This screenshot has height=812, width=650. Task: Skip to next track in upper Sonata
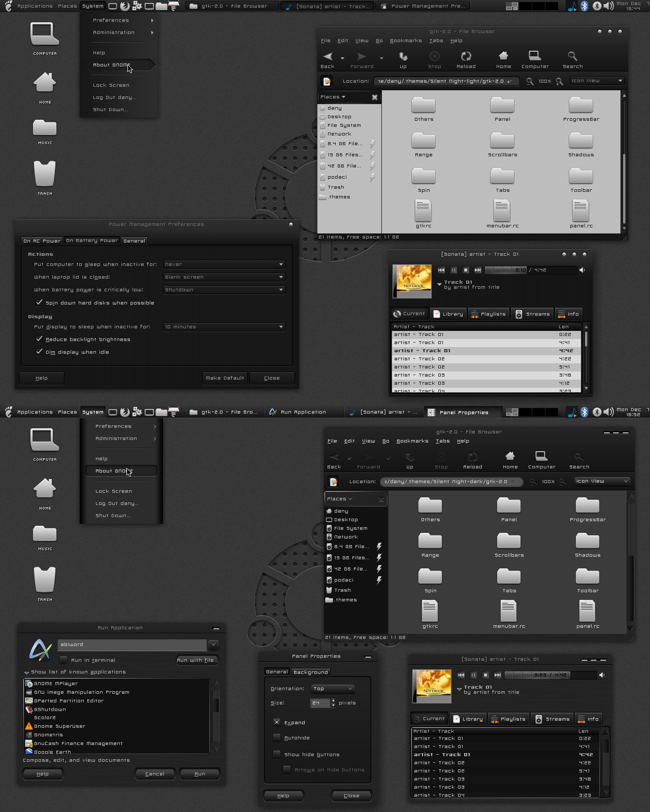tap(478, 270)
